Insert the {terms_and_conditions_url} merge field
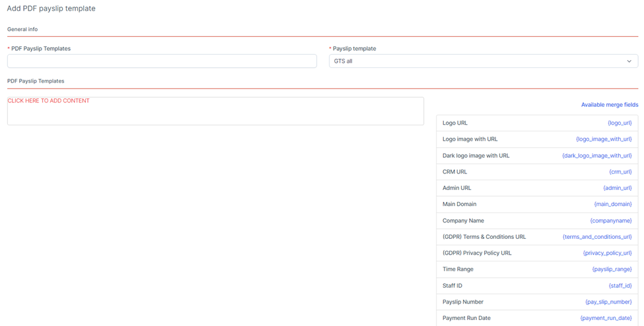The width and height of the screenshot is (644, 326). coord(596,237)
